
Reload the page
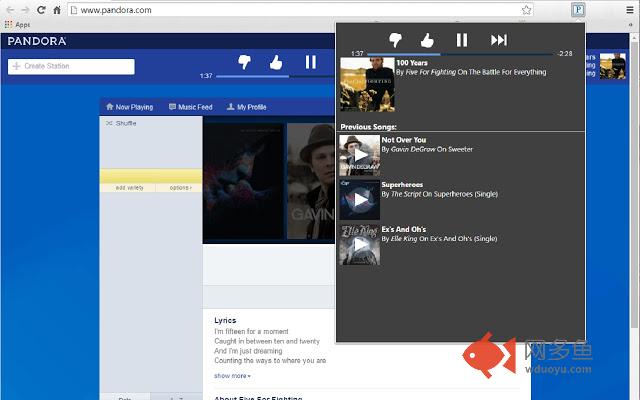pyautogui.click(x=42, y=10)
